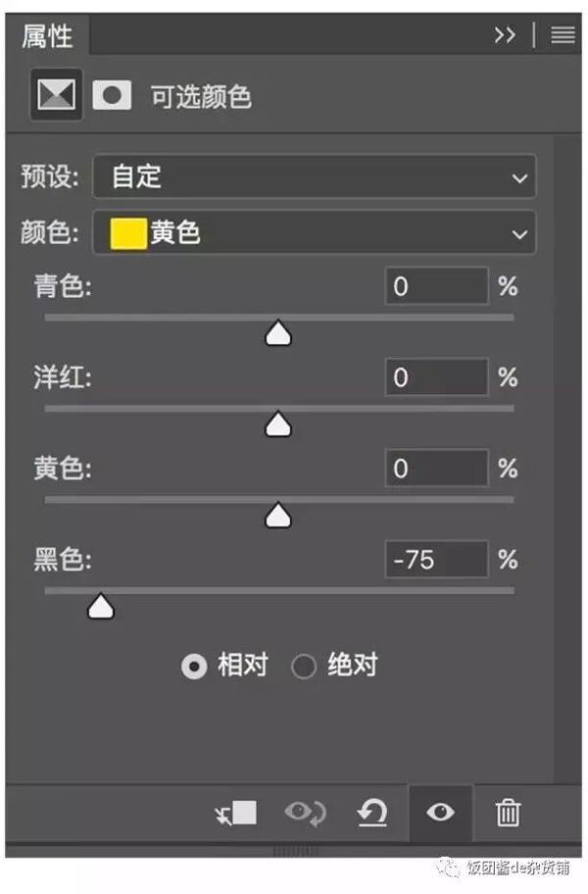The image size is (588, 894).
Task: Collapse panel with double-arrow icon
Action: [505, 35]
